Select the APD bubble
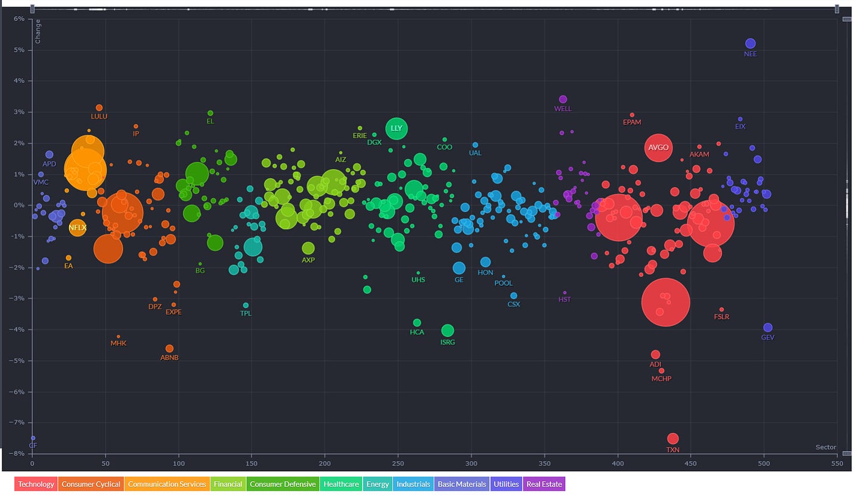The height and width of the screenshot is (495, 868). (49, 154)
